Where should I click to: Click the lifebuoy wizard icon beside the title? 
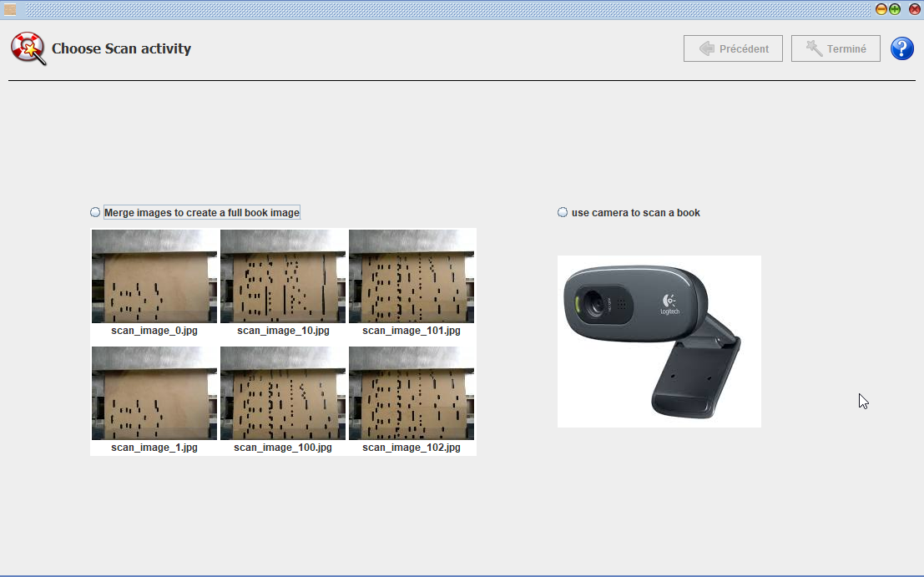point(28,48)
